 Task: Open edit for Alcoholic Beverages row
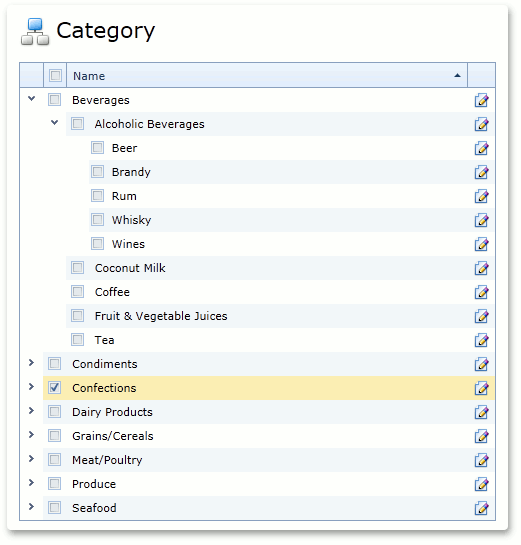click(481, 124)
